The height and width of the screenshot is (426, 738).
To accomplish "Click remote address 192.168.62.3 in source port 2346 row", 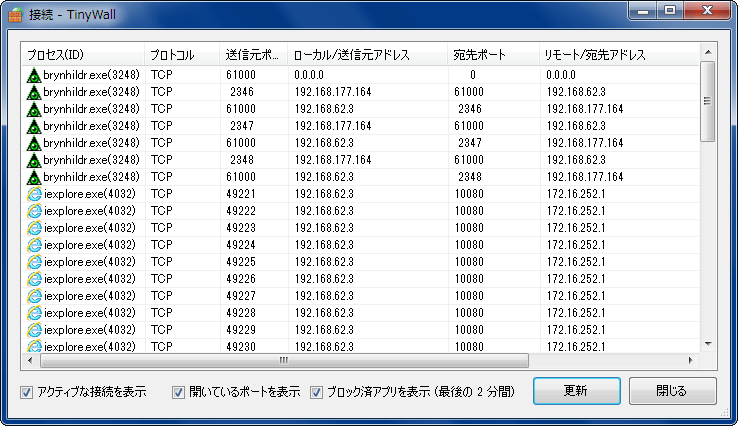I will [576, 92].
